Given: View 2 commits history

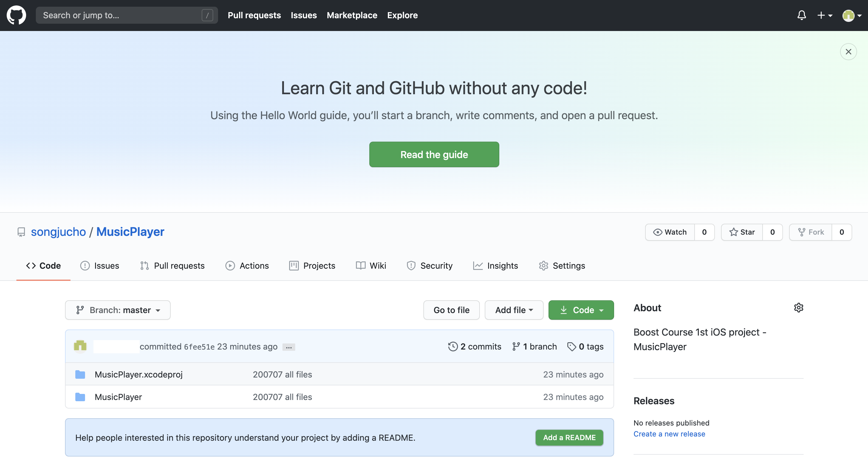Looking at the screenshot, I should point(474,346).
